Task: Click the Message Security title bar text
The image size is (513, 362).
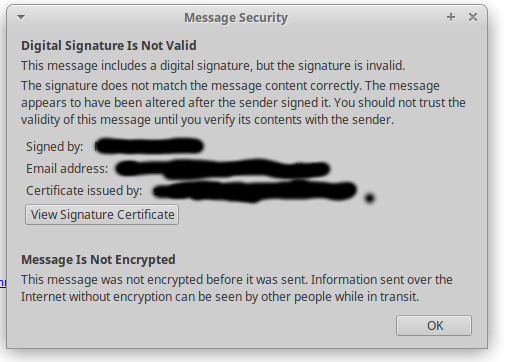Action: pyautogui.click(x=236, y=18)
